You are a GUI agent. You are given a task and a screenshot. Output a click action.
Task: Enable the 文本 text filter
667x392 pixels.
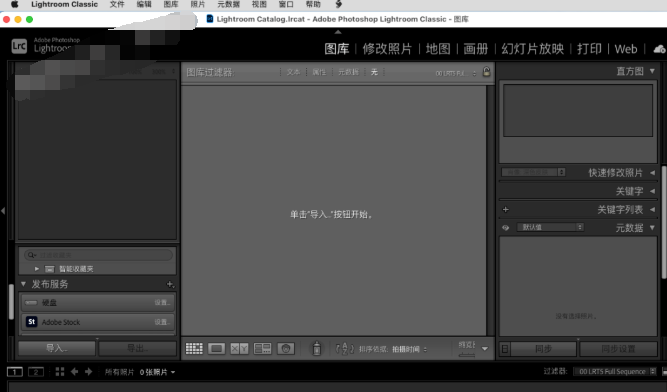(x=293, y=72)
